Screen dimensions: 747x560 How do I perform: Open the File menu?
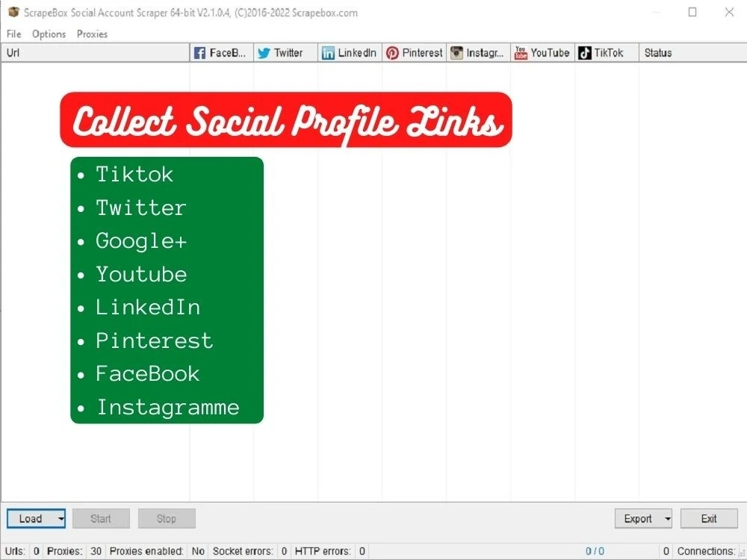pos(13,34)
